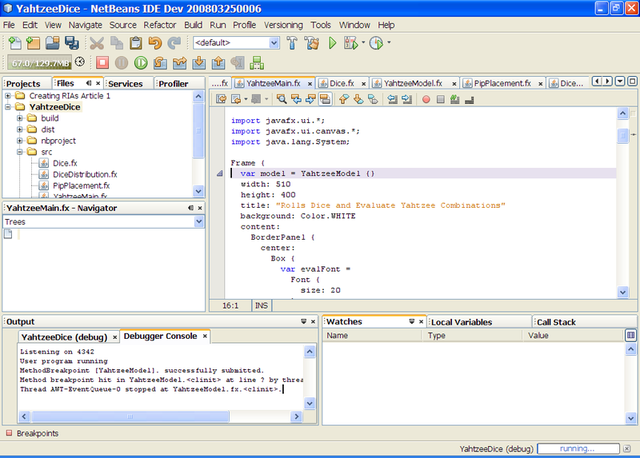
Task: Collapse the YahtzeeDice project node
Action: pyautogui.click(x=9, y=107)
